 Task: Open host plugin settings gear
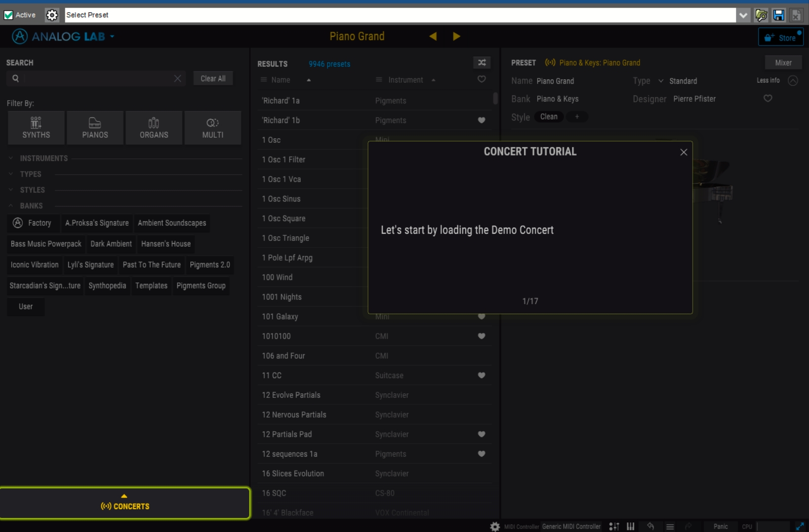pyautogui.click(x=52, y=15)
